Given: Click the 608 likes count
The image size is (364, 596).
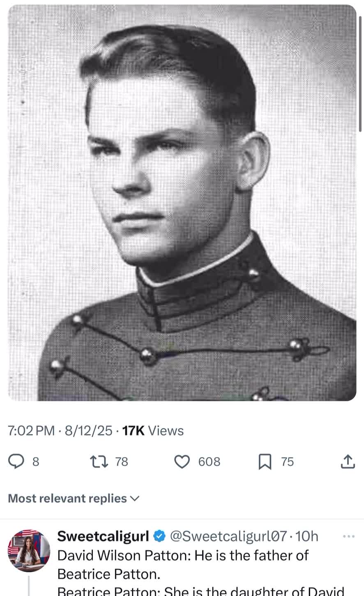Looking at the screenshot, I should [209, 462].
